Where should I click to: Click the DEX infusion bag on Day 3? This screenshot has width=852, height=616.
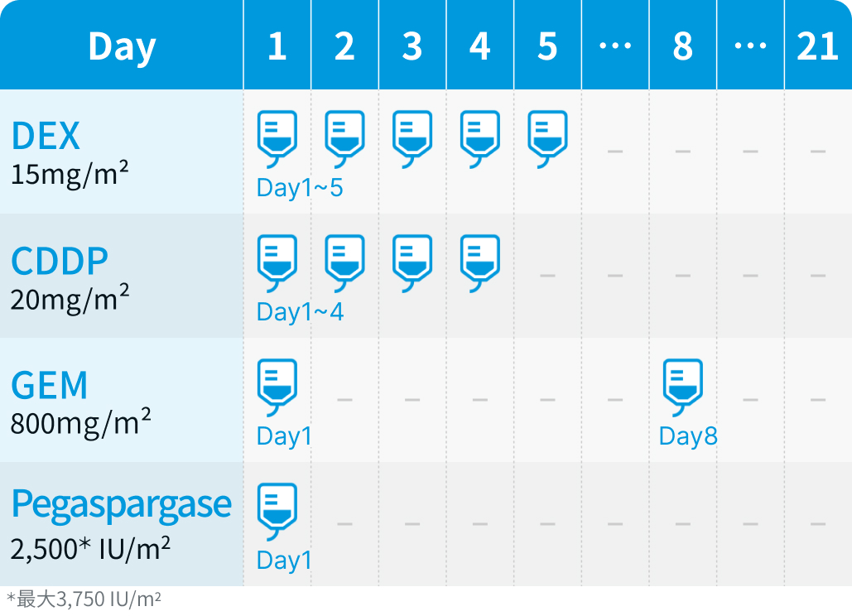pyautogui.click(x=412, y=139)
